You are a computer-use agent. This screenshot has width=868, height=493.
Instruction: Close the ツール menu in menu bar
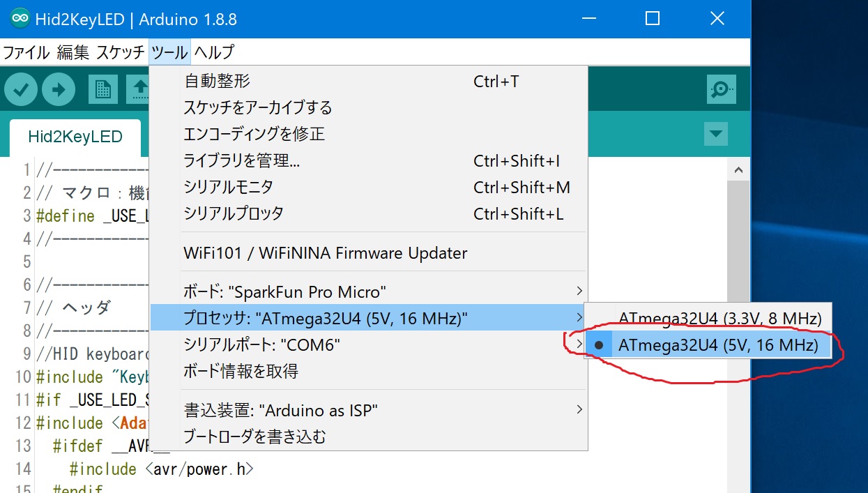point(169,52)
